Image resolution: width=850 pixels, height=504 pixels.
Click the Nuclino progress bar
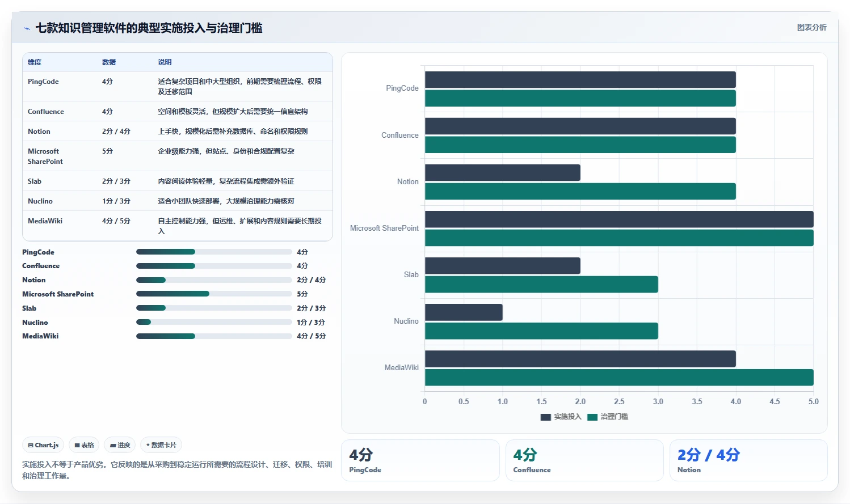pyautogui.click(x=214, y=322)
